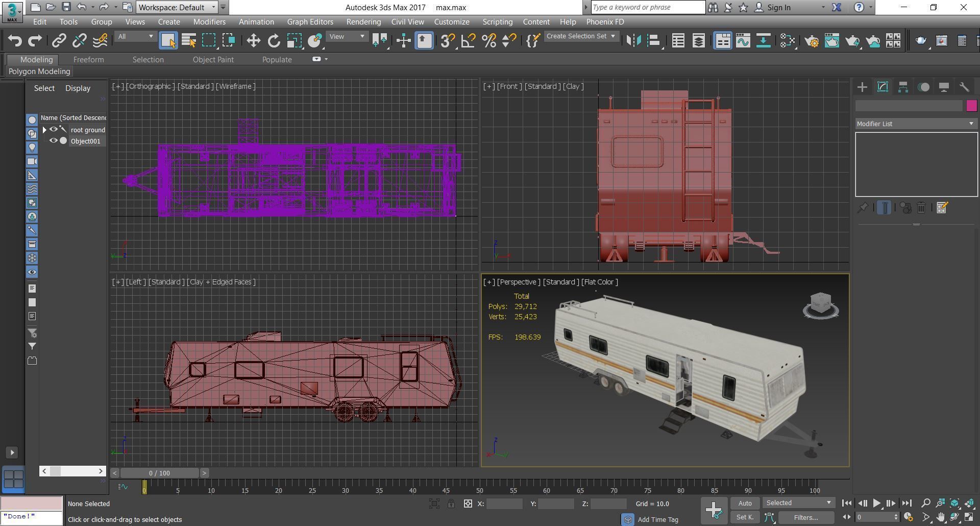The width and height of the screenshot is (980, 526).
Task: Enable the Auto Key button
Action: point(745,503)
